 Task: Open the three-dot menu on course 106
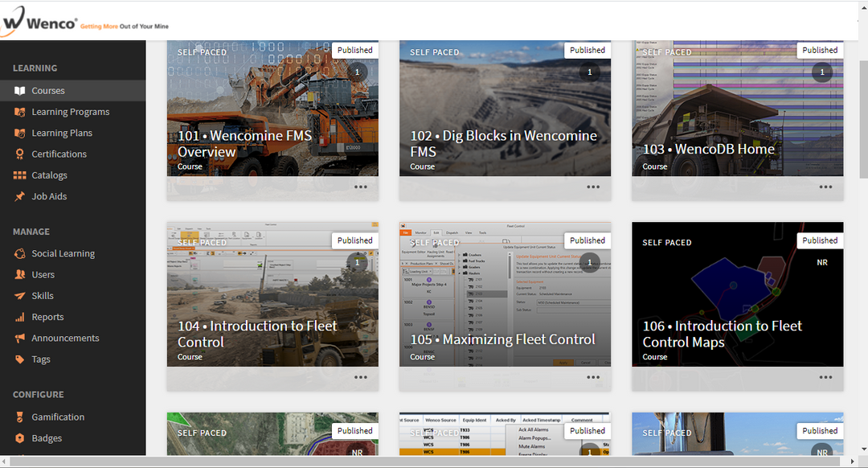coord(825,376)
